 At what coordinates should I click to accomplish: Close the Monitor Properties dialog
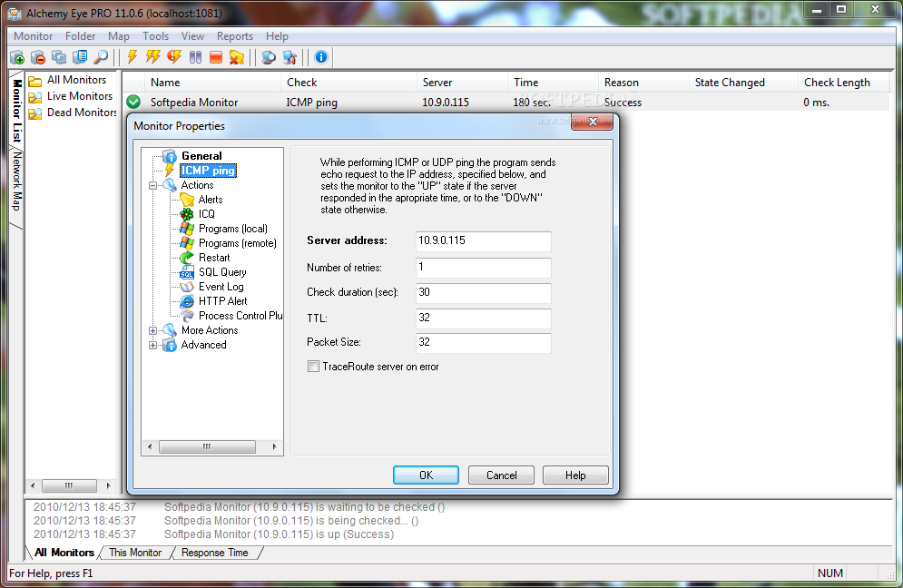[x=592, y=122]
